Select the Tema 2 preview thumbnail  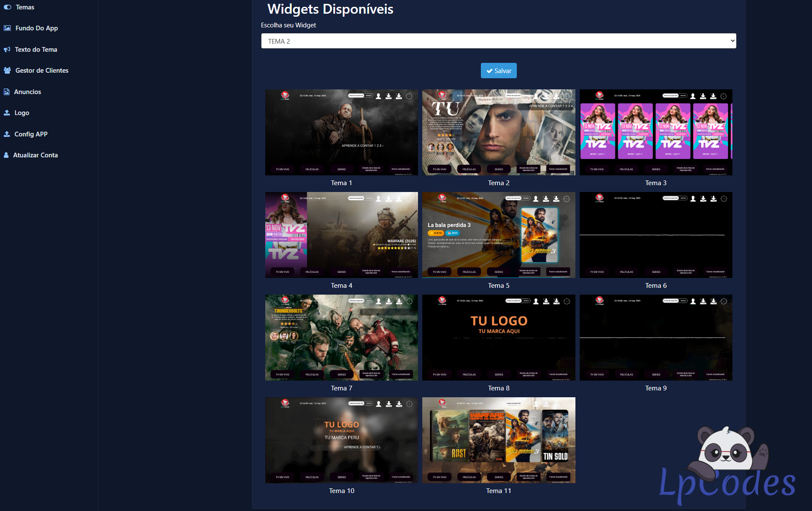pyautogui.click(x=498, y=132)
